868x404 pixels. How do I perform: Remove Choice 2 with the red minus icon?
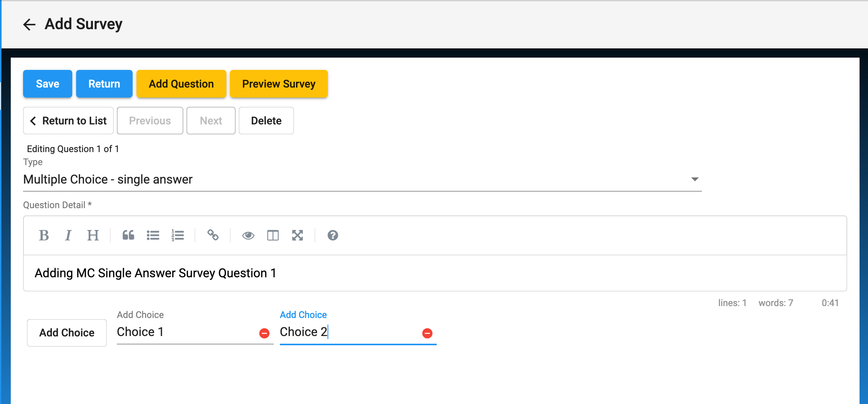[x=427, y=333]
